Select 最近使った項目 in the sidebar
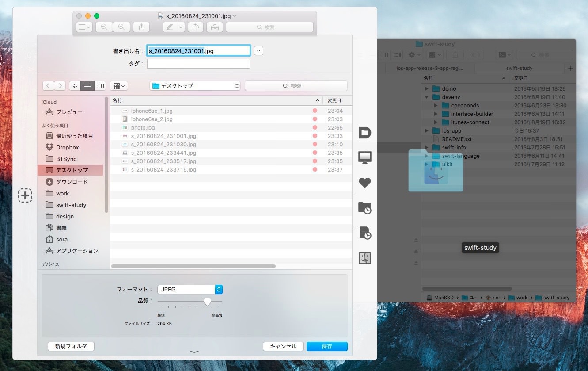This screenshot has height=371, width=588. pos(74,136)
